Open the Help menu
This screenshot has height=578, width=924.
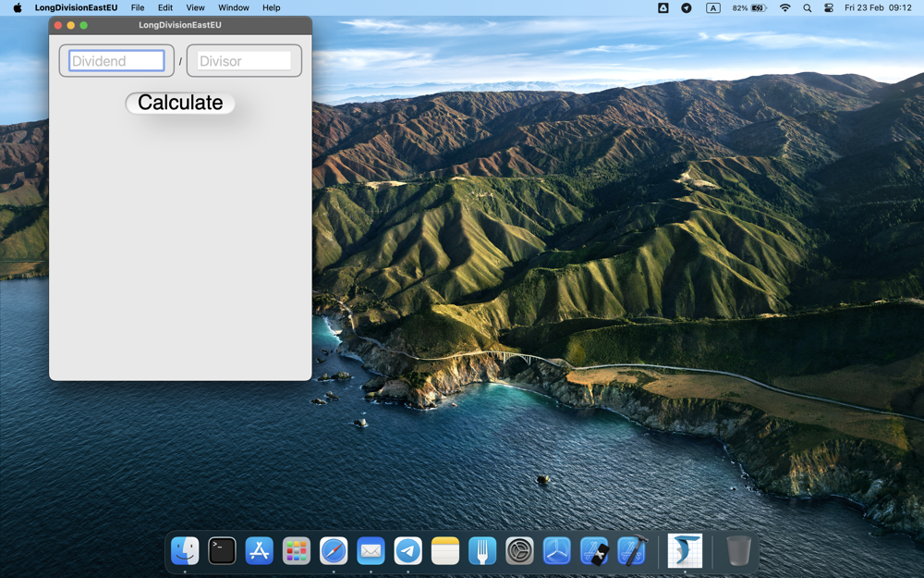(271, 7)
